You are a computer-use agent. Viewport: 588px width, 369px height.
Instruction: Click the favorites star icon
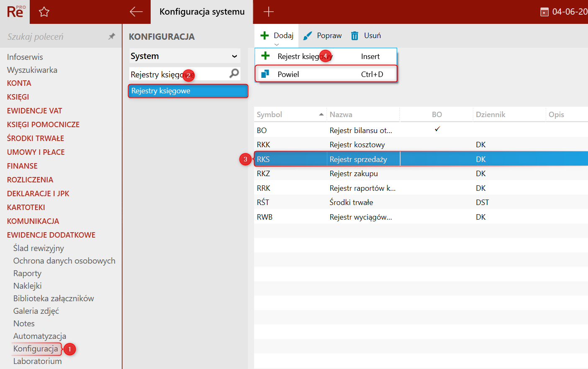(x=44, y=12)
